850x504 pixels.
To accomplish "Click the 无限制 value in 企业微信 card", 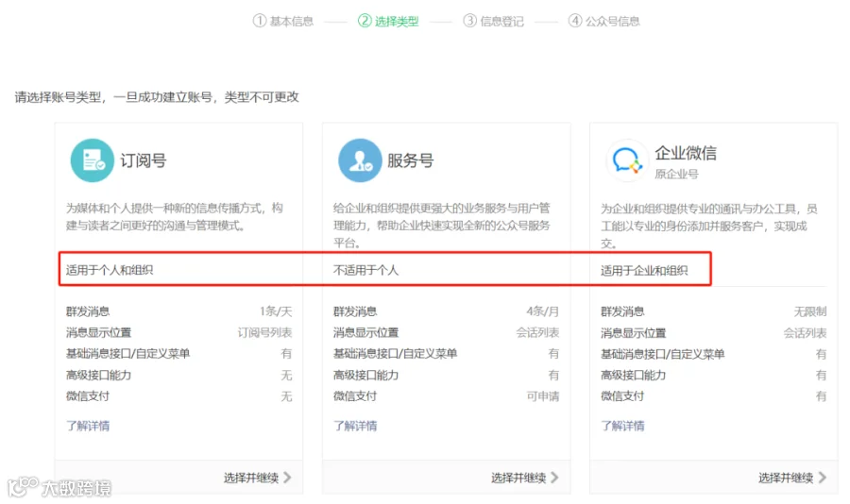I will [x=810, y=311].
